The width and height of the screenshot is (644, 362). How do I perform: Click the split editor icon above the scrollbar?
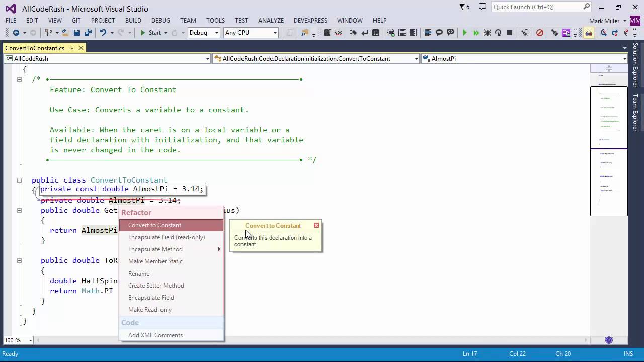(x=609, y=68)
